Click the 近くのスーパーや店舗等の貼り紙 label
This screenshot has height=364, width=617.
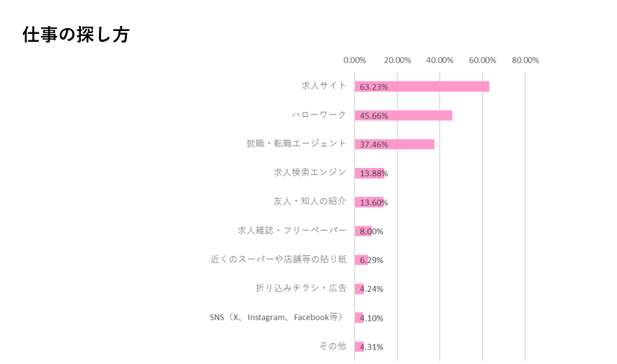pos(278,259)
